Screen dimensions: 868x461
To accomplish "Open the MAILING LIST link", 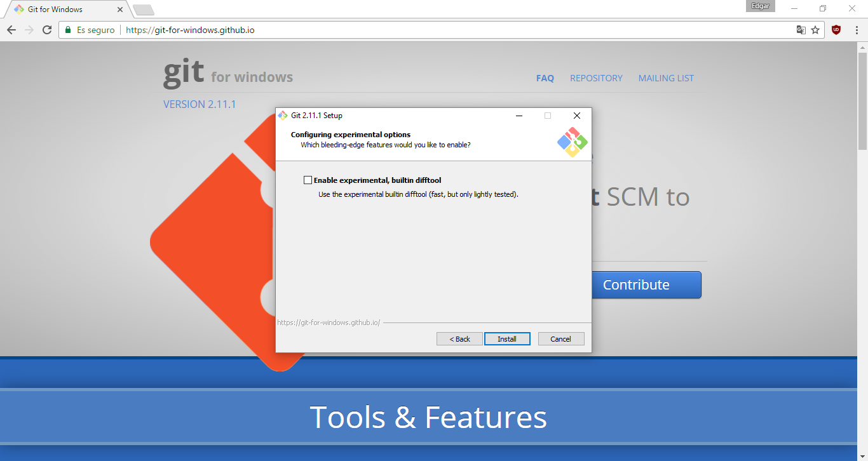I will (666, 78).
